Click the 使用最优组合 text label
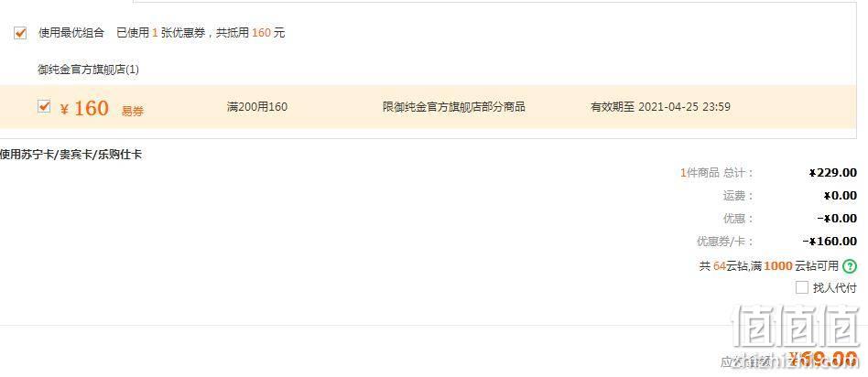 point(71,33)
